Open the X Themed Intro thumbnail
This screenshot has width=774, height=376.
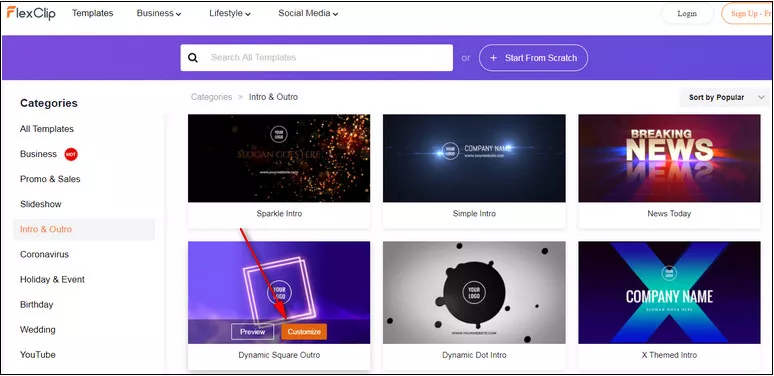click(x=669, y=293)
